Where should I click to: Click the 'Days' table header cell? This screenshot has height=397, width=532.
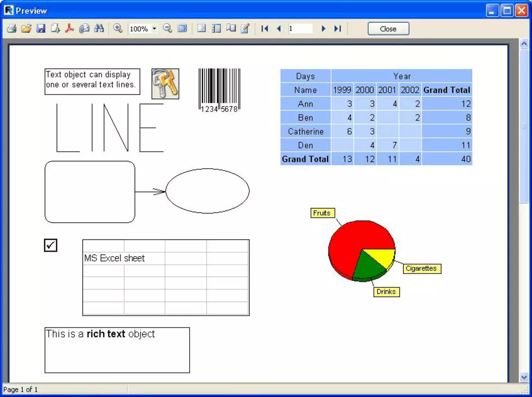(305, 76)
